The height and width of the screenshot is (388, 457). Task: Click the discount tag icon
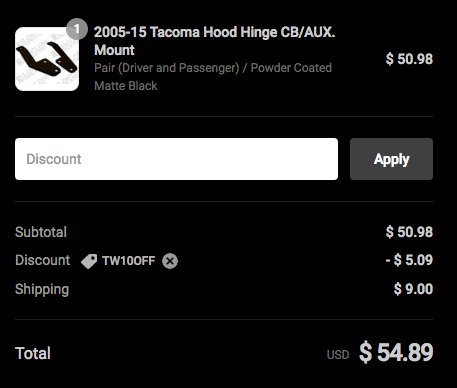89,261
